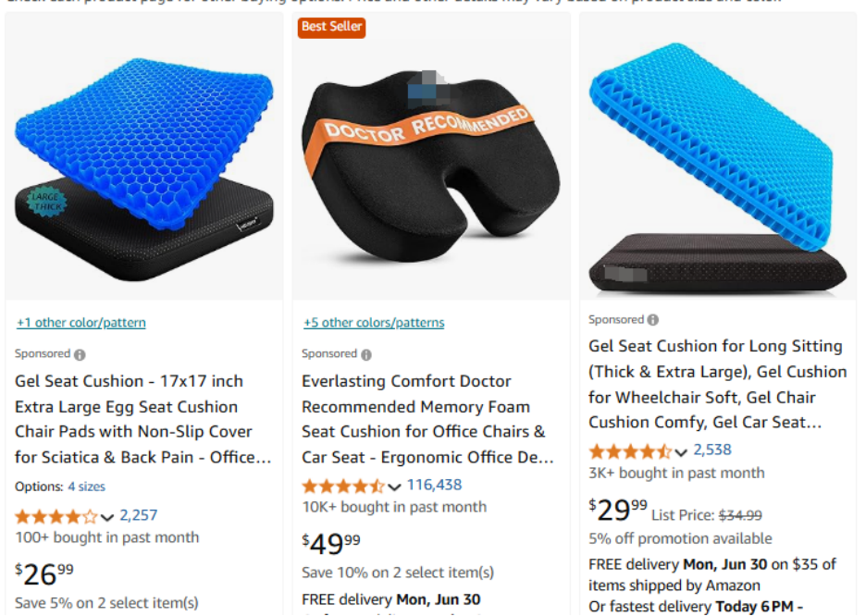
Task: Open the '+5 other colors/patterns' link
Action: click(374, 323)
